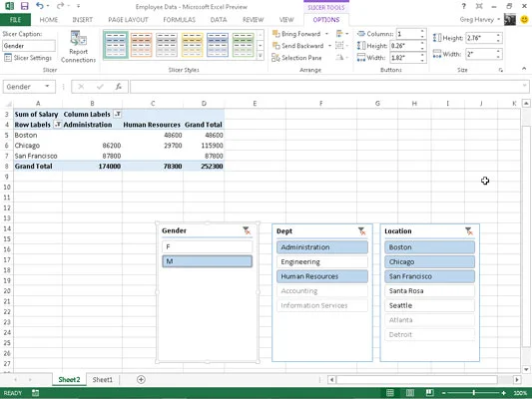Viewport: 532px width, 399px height.
Task: Toggle Engineering in Dept slicer
Action: (322, 261)
